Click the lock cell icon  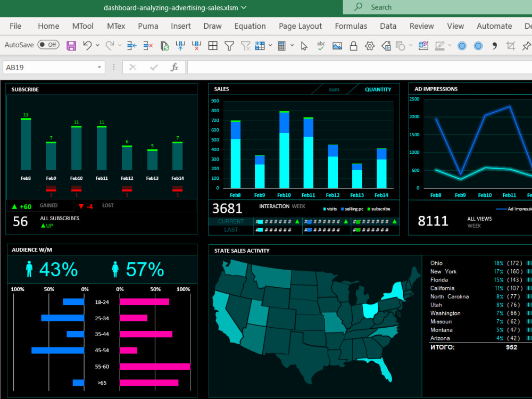[353, 45]
